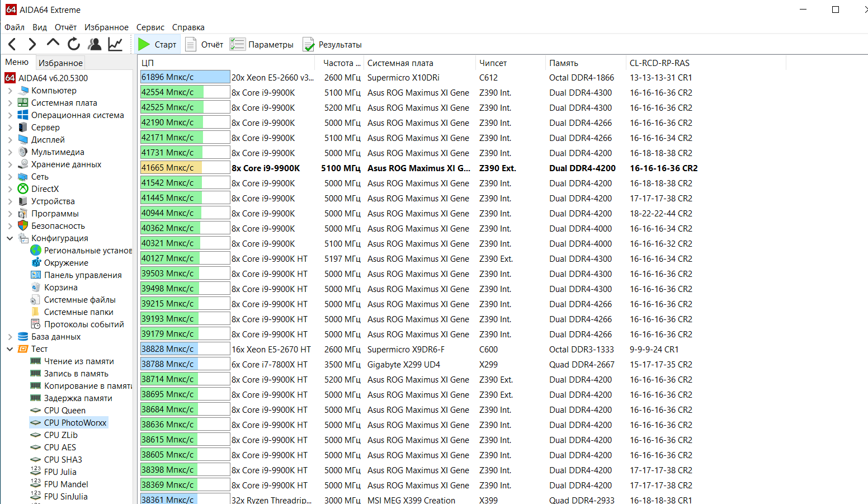
Task: Click the Параметры toolbar button
Action: pyautogui.click(x=262, y=44)
